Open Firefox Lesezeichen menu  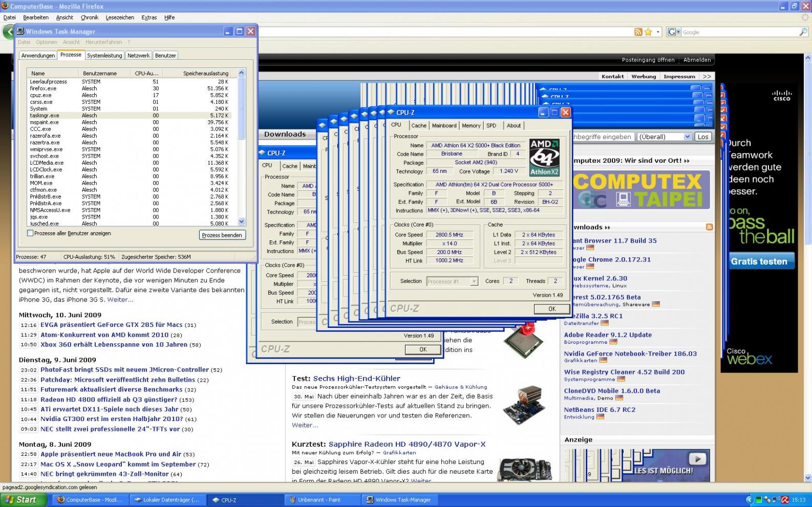(120, 17)
